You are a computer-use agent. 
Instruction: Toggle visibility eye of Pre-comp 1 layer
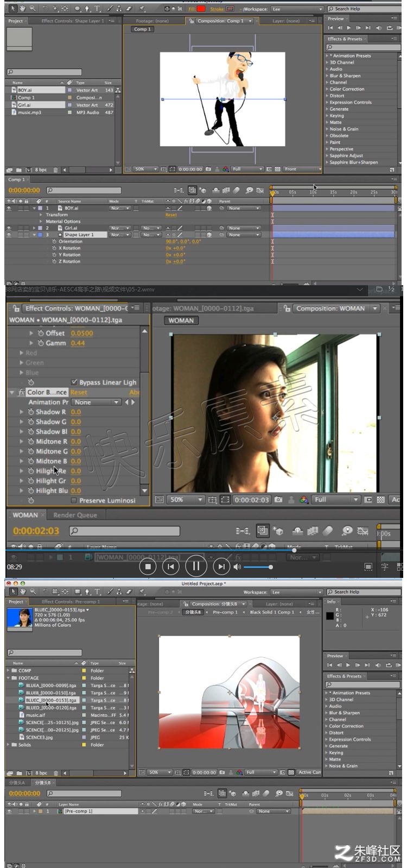9,811
